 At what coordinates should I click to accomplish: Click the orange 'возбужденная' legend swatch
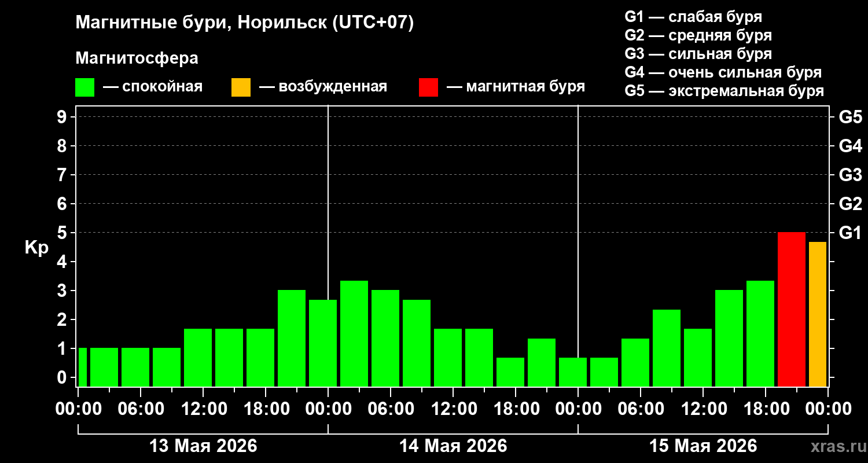(241, 87)
